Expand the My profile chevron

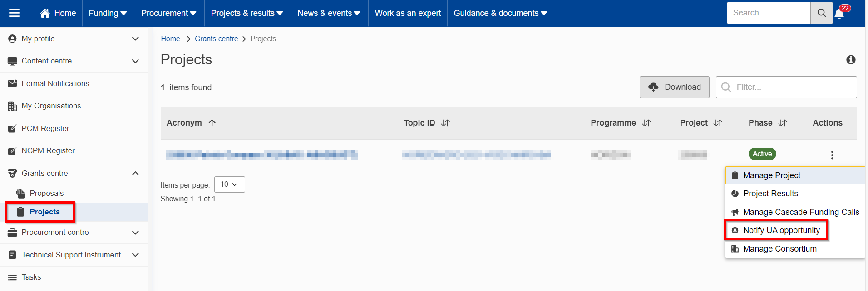[135, 39]
